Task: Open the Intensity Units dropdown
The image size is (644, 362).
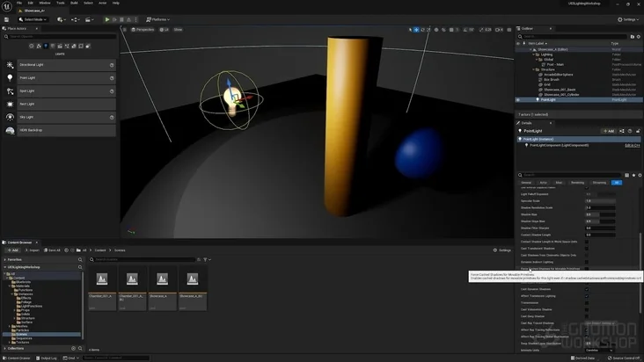Action: tap(600, 350)
